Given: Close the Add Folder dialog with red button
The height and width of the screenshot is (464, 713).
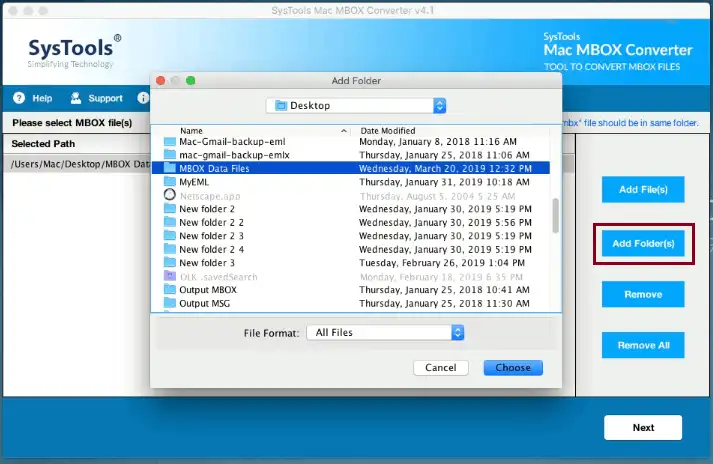Looking at the screenshot, I should tap(161, 81).
